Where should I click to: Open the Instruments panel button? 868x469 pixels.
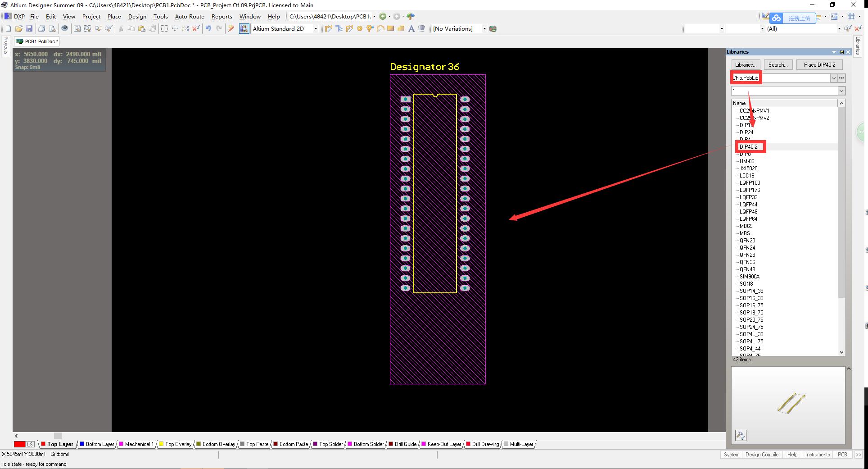point(817,455)
